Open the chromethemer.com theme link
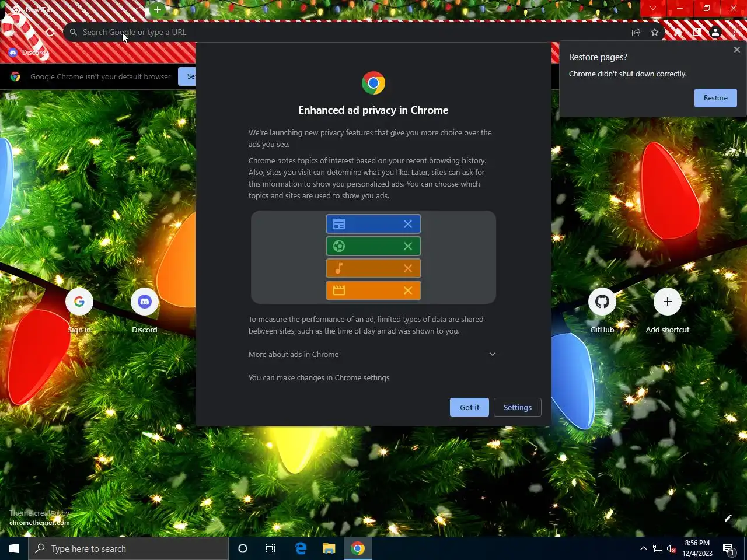Screen dimensions: 747x560 (x=39, y=523)
